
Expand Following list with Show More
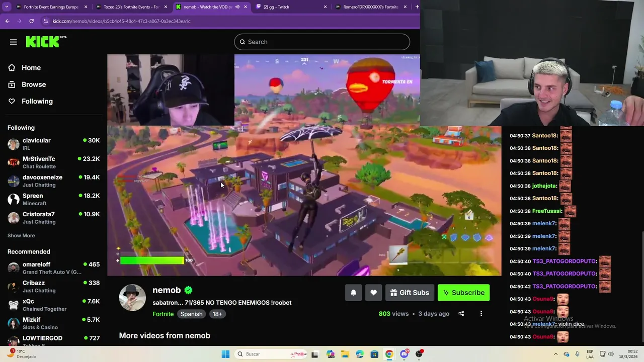point(21,235)
